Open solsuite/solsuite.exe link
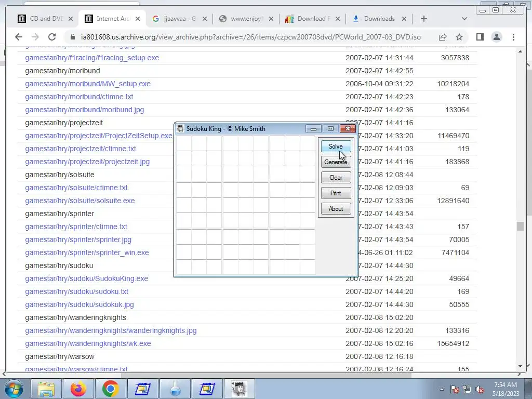Screen dimensions: 532x399 [x=79, y=201]
